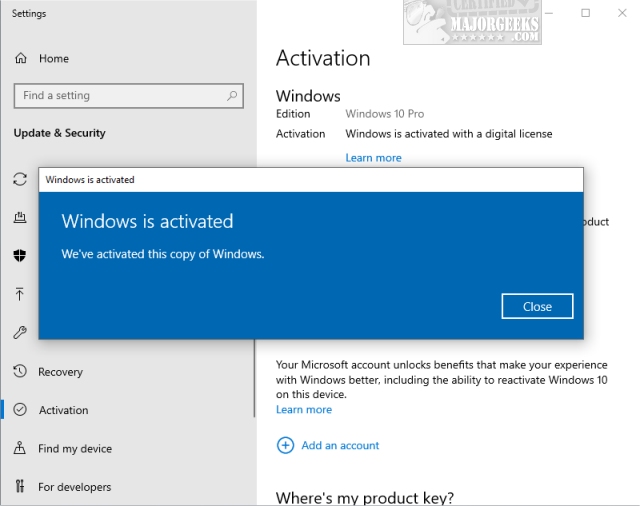Open Delivery Optimization tray icon
Viewport: 640px width, 506px height.
pyautogui.click(x=20, y=217)
